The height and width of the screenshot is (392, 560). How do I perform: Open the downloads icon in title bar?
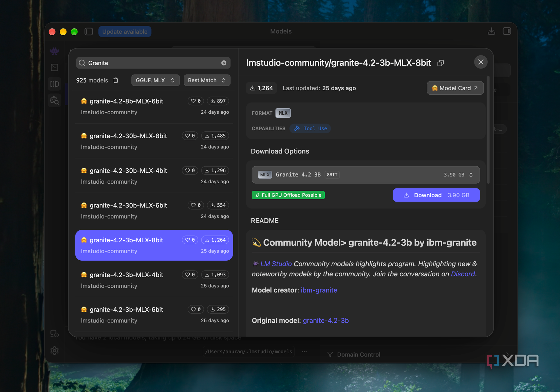pos(491,31)
